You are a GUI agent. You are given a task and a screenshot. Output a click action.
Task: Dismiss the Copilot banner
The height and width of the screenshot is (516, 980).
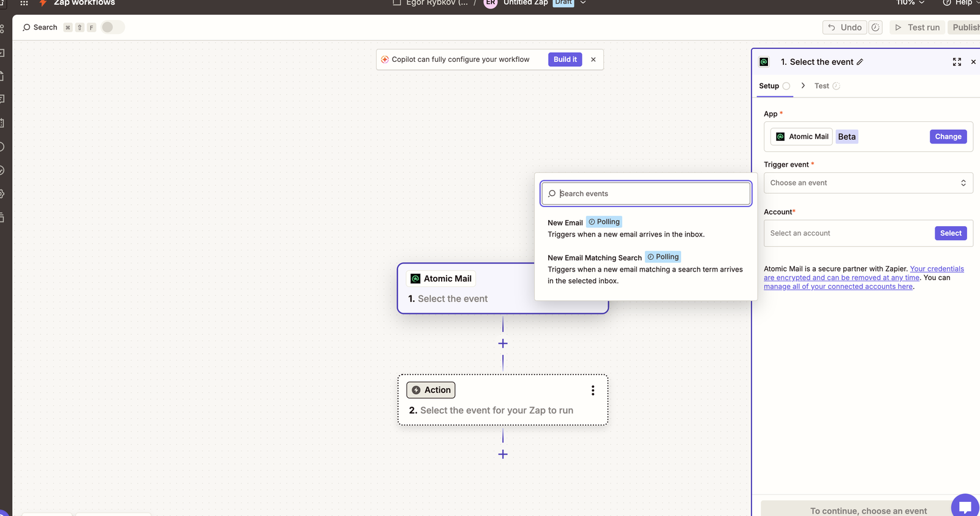(x=593, y=59)
